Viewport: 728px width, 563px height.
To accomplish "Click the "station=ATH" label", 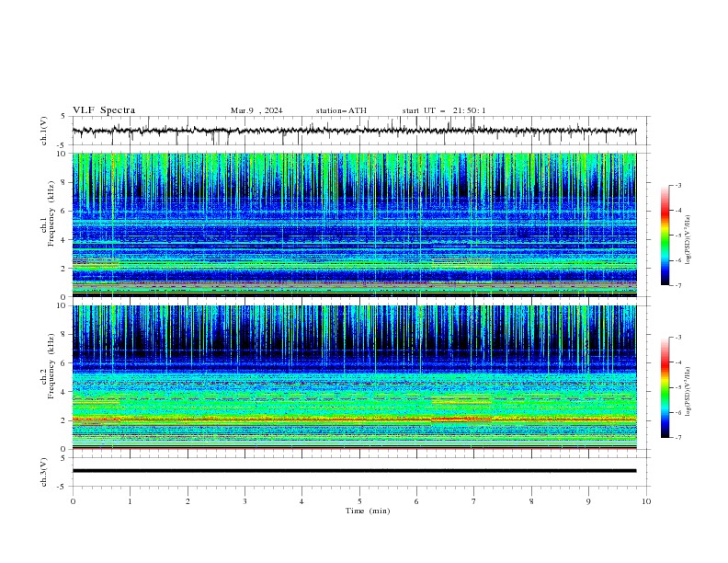I will tap(341, 110).
